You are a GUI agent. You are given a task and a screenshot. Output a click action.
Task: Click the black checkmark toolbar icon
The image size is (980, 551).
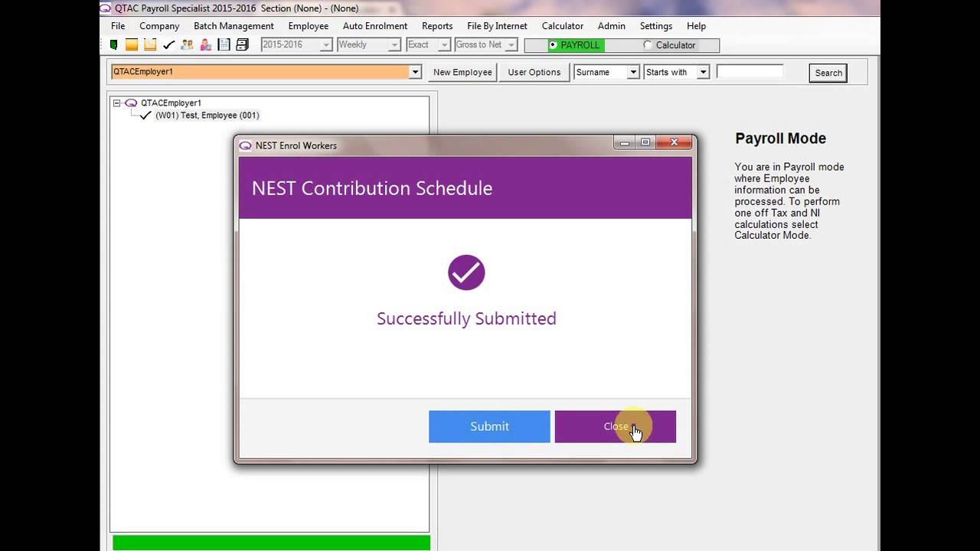pos(168,45)
